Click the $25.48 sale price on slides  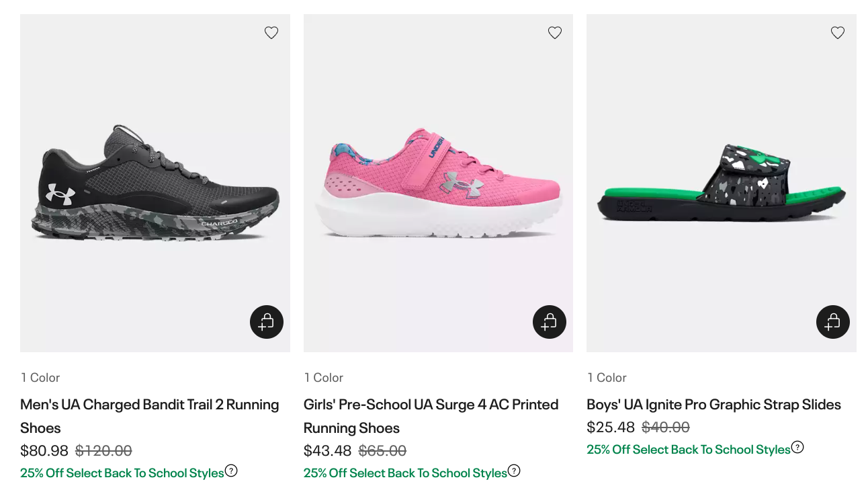click(611, 428)
